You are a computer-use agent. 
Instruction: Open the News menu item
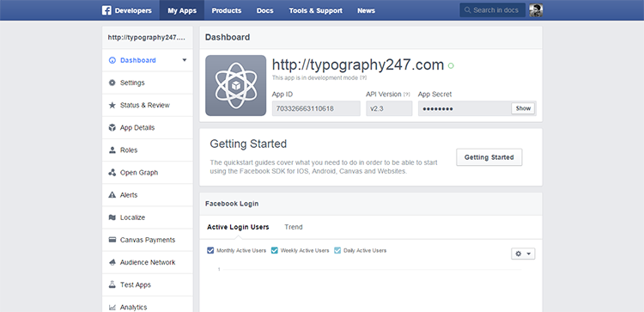(x=366, y=10)
